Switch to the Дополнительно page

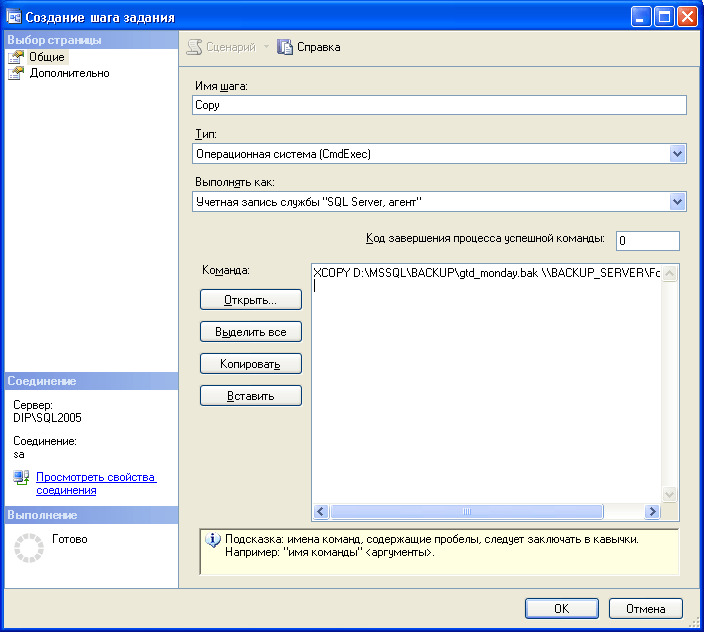pos(69,73)
